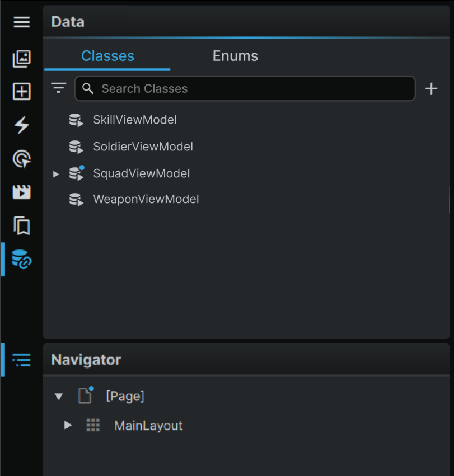This screenshot has width=454, height=476.
Task: Open the lightning bolt Actions panel icon
Action: point(22,125)
